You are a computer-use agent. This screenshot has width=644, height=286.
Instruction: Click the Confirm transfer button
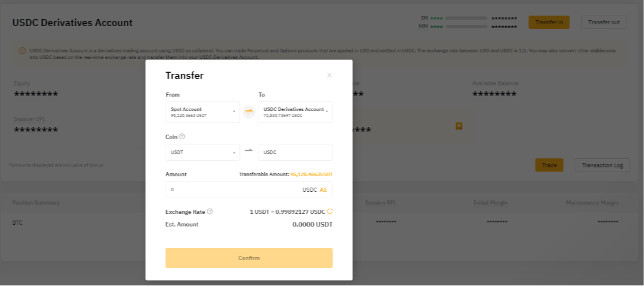tap(249, 258)
